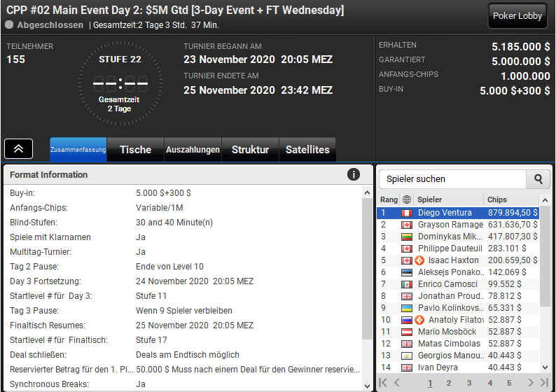Click the orange badge beside Isaac Haxton
Screen dimensions: 556x392
coord(420,260)
